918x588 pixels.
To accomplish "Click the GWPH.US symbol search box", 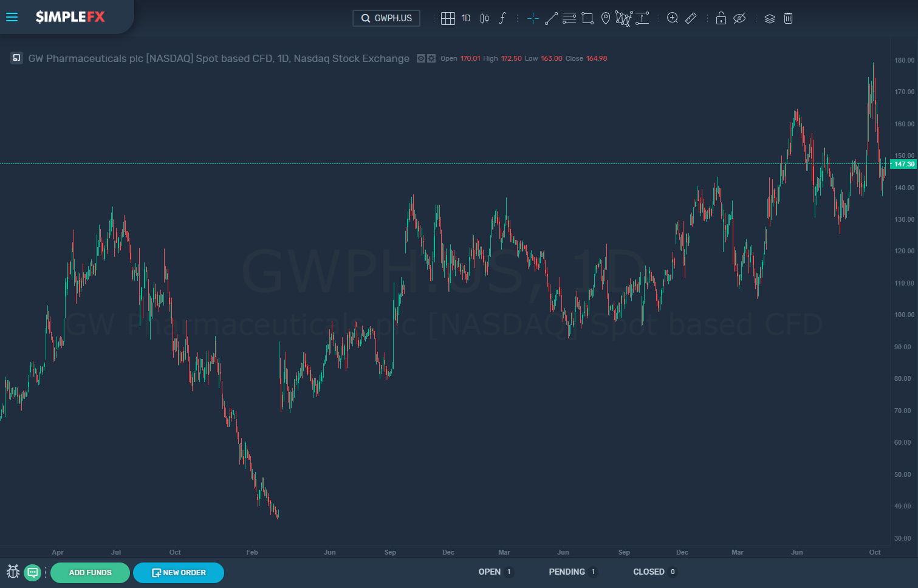I will pos(386,18).
